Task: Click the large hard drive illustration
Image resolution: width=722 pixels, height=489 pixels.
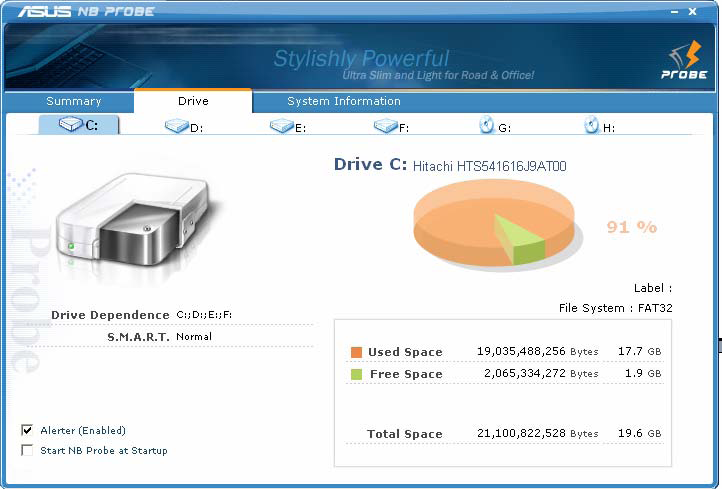Action: click(133, 220)
